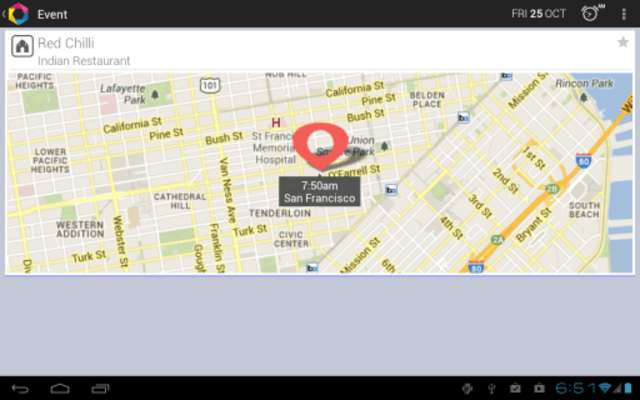This screenshot has height=400, width=640.
Task: Click the BART station icon near Belden Place
Action: tap(463, 118)
